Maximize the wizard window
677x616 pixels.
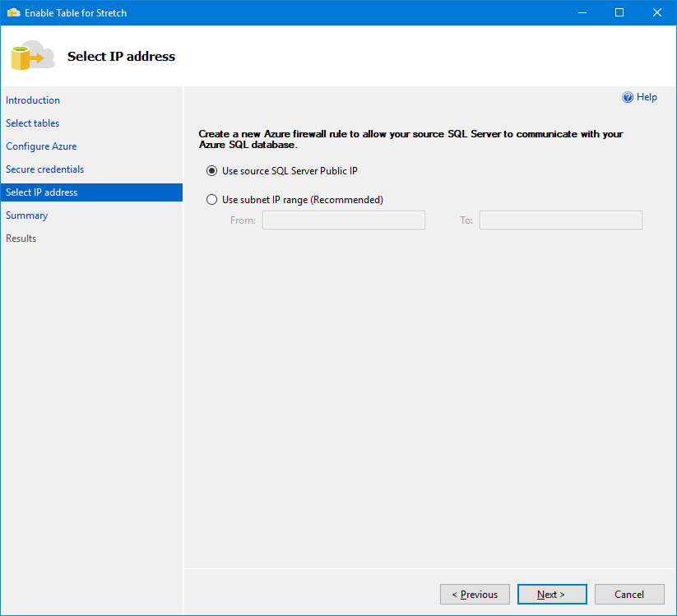click(619, 12)
